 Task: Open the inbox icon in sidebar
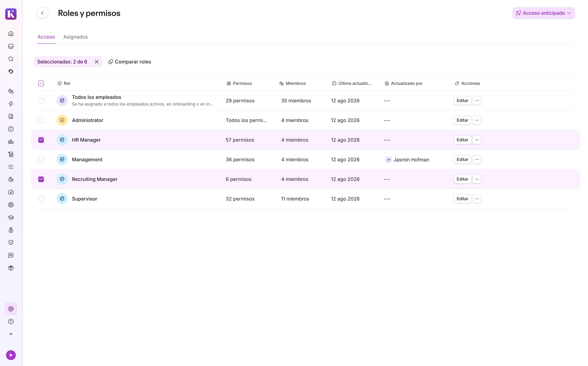point(11,46)
